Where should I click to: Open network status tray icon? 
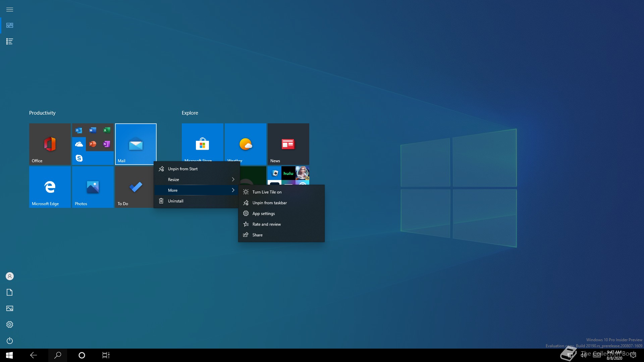coord(570,355)
